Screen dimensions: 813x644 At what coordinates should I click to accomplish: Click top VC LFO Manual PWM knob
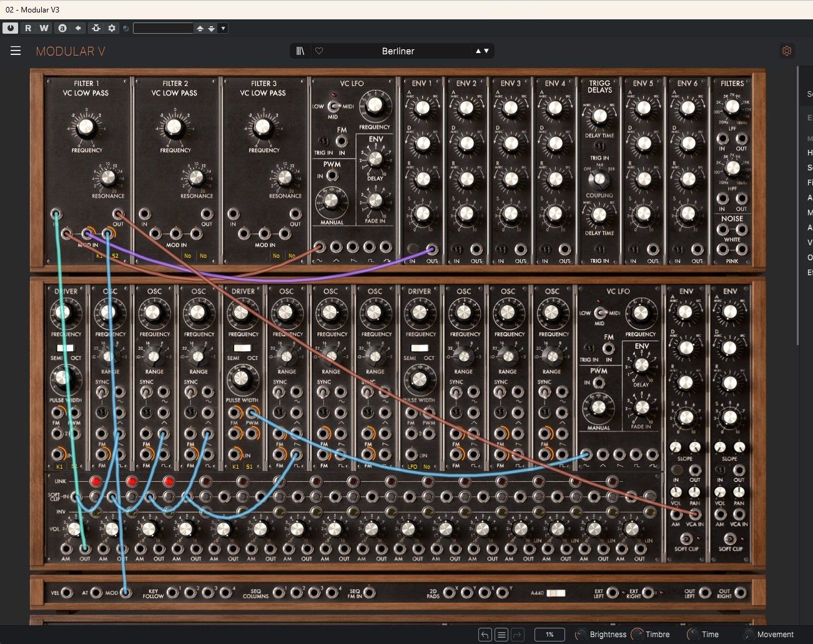[x=332, y=201]
